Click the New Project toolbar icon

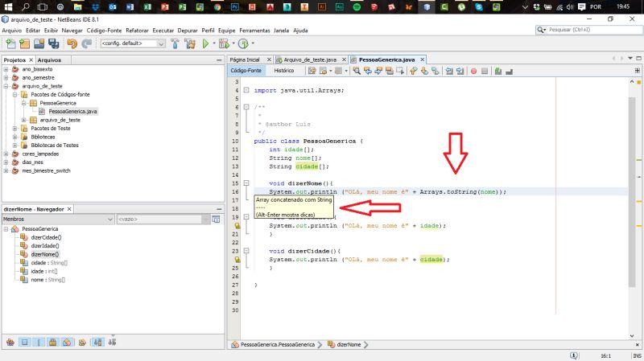[25, 43]
